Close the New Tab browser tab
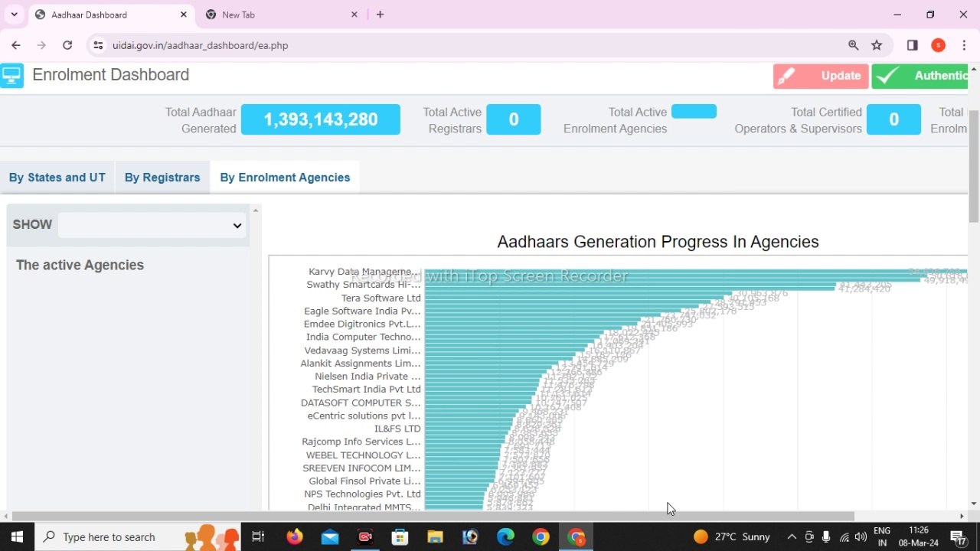The image size is (980, 551). [x=354, y=15]
